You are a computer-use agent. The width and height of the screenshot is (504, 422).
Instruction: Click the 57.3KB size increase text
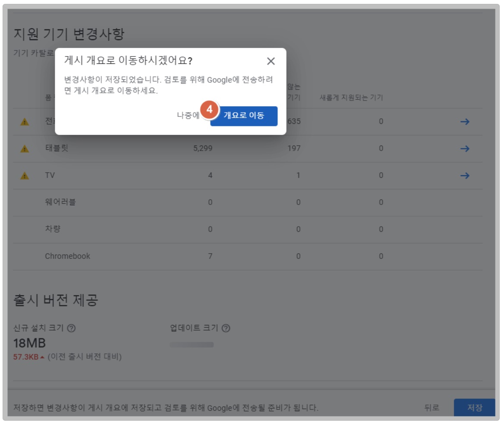click(26, 357)
